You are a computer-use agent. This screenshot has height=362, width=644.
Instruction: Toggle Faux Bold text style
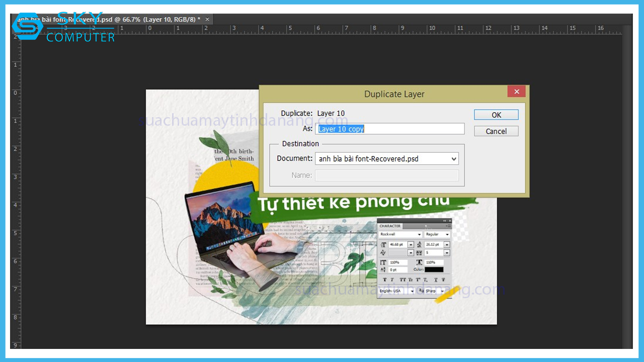tap(385, 280)
